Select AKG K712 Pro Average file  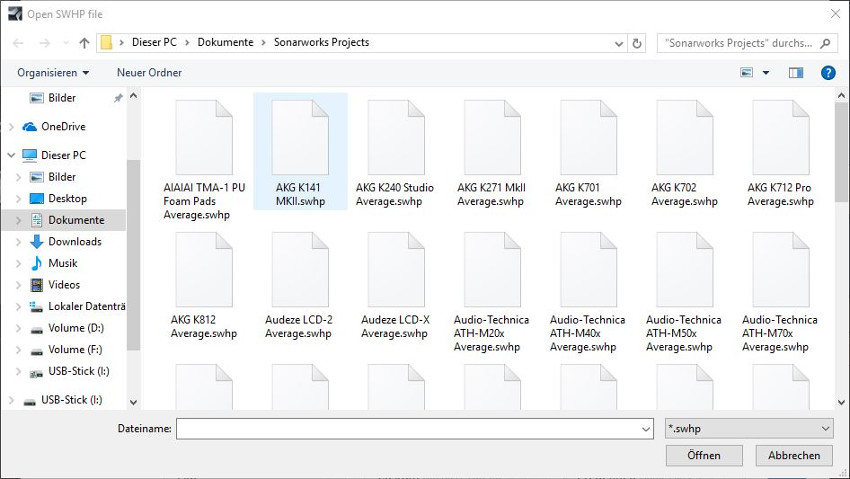click(x=780, y=153)
